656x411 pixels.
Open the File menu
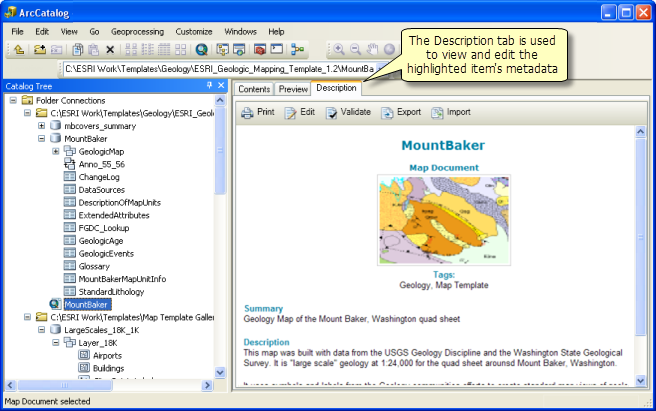(17, 31)
